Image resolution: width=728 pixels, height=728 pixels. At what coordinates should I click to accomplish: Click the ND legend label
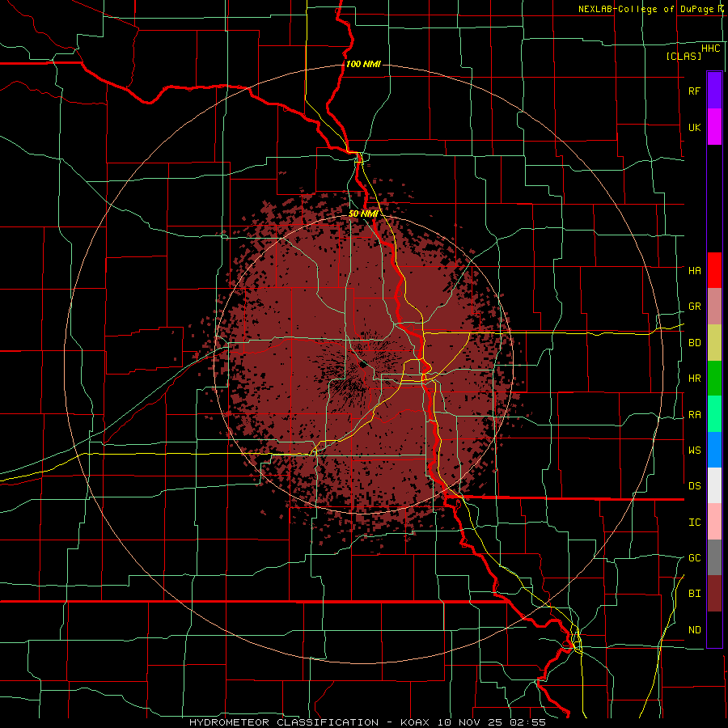[694, 629]
